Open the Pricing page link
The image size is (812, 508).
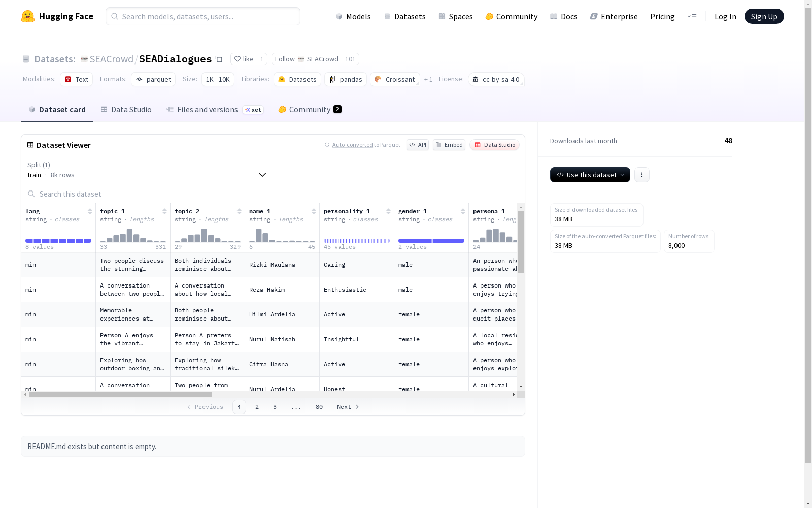(662, 16)
